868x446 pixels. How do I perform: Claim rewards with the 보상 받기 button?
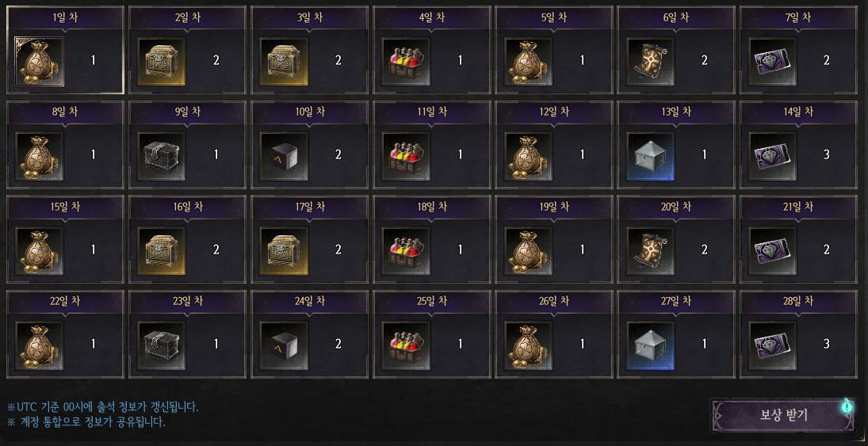[x=782, y=415]
